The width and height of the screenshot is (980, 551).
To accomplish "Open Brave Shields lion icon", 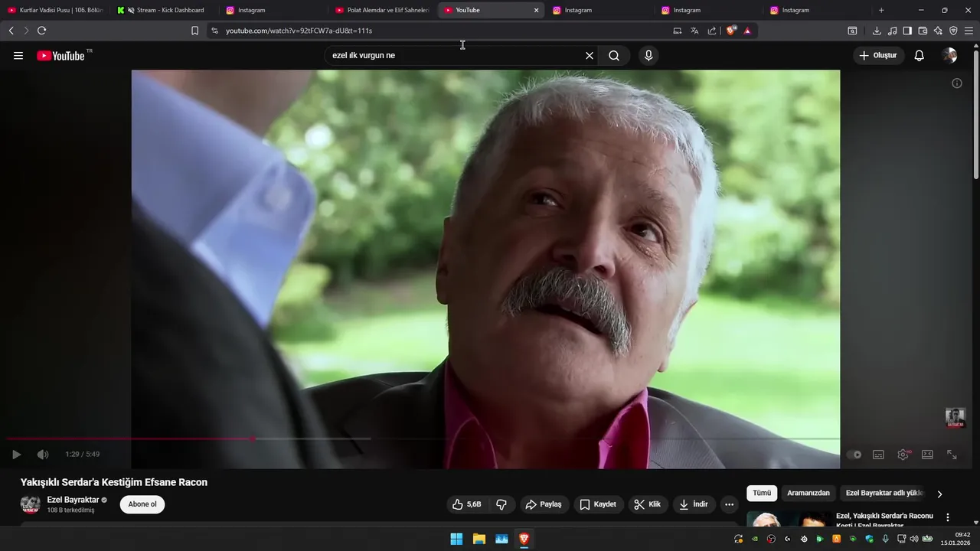I will pos(731,31).
